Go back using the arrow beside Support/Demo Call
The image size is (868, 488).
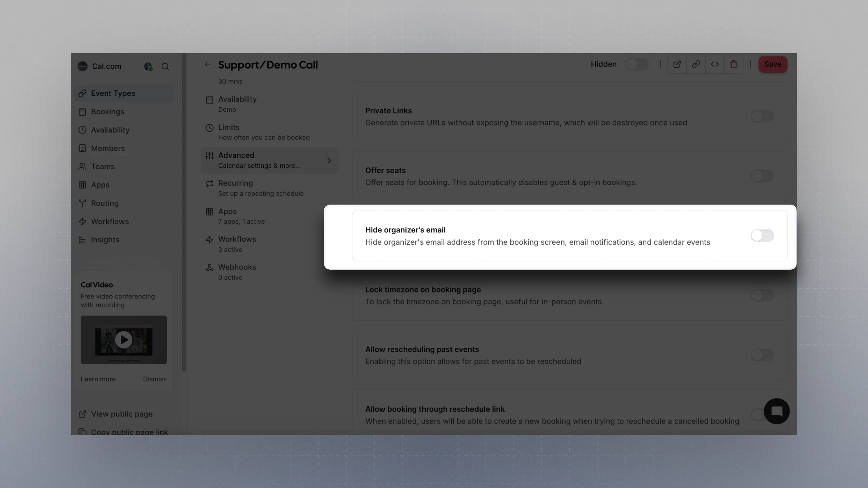point(207,64)
